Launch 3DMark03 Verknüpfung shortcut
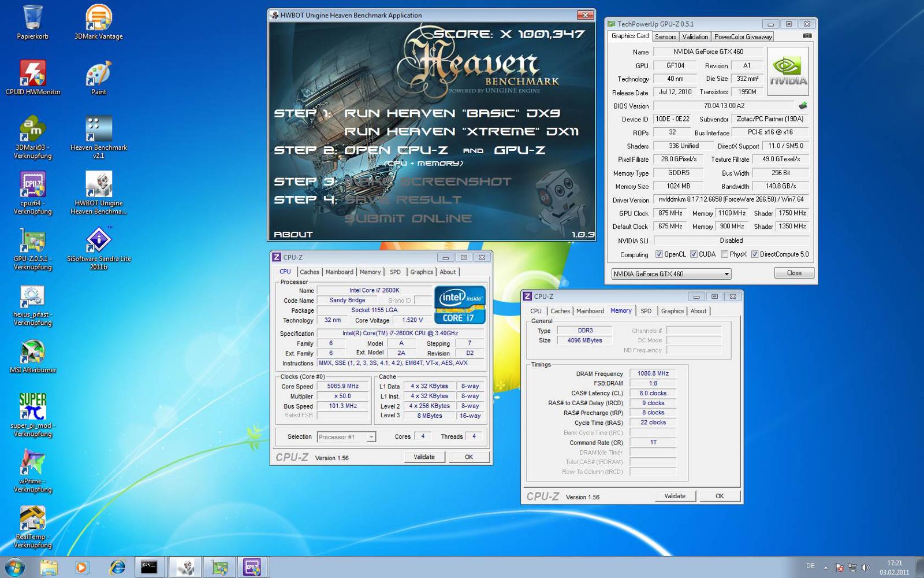Image resolution: width=924 pixels, height=578 pixels. pos(33,138)
